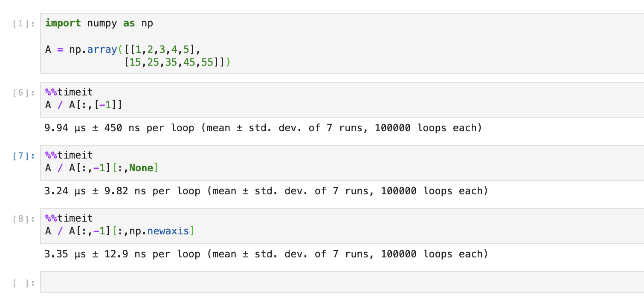
Task: Click '%%timeit' in cell [6]
Action: click(69, 92)
